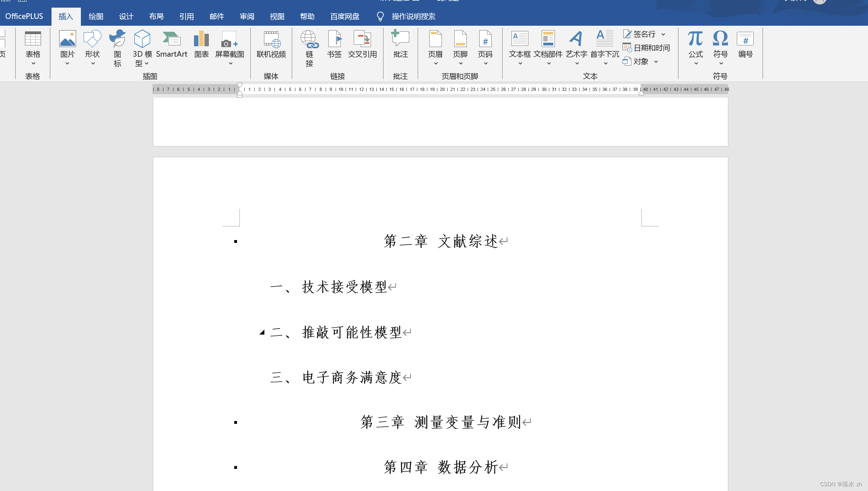Open the 签名行 dropdown arrow
The height and width of the screenshot is (491, 868).
tap(663, 34)
